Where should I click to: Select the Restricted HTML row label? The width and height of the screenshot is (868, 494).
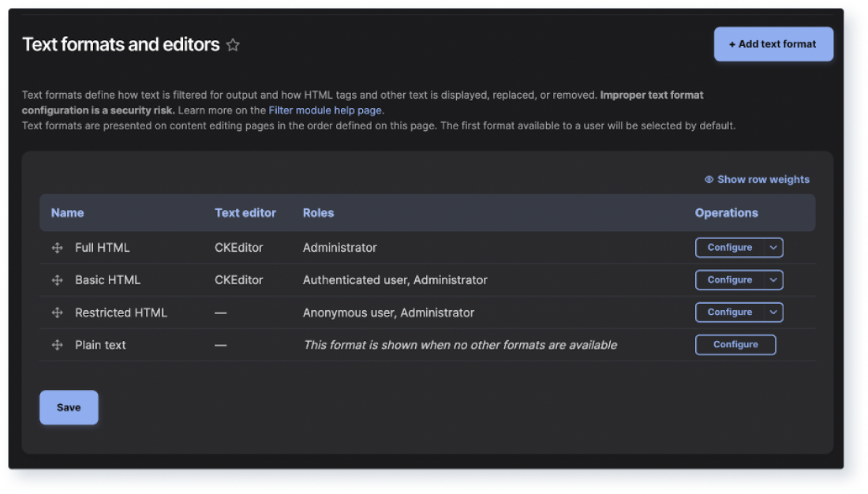coord(121,312)
